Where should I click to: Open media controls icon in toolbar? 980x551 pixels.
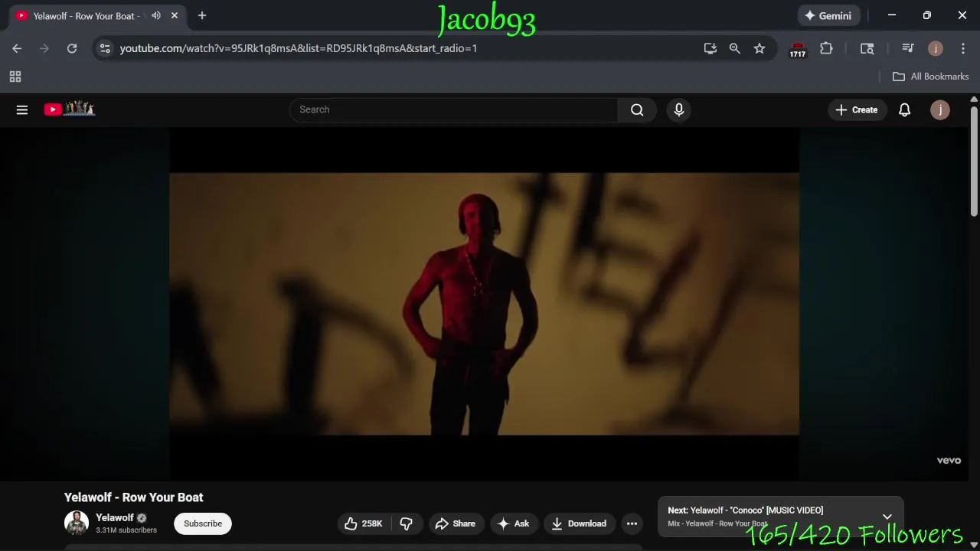908,48
